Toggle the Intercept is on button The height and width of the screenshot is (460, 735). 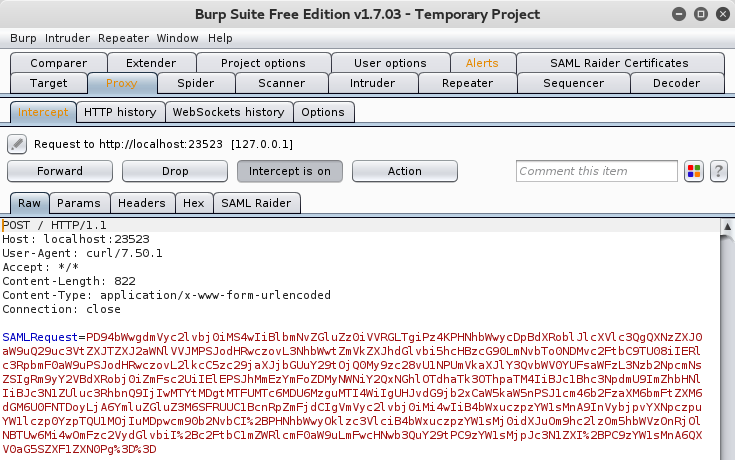tap(290, 171)
